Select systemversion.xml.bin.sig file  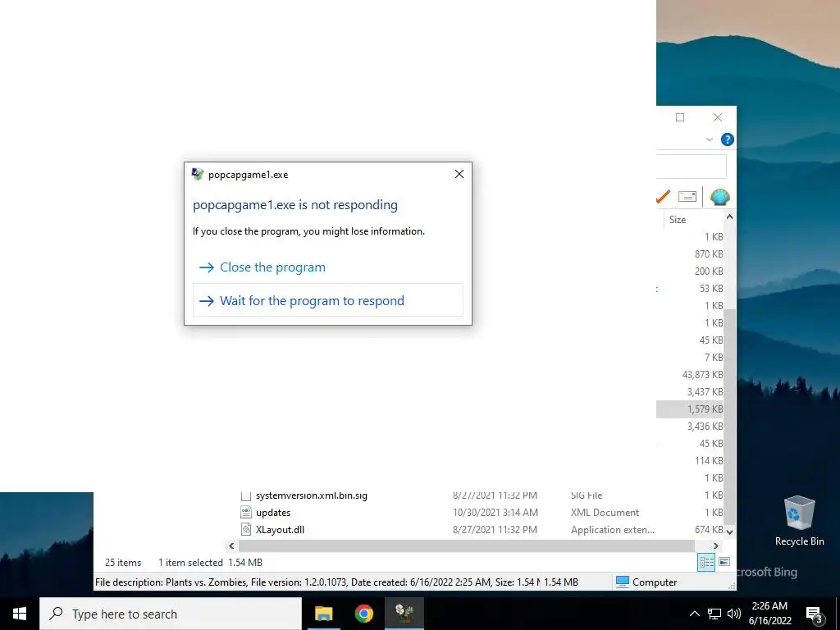point(311,495)
